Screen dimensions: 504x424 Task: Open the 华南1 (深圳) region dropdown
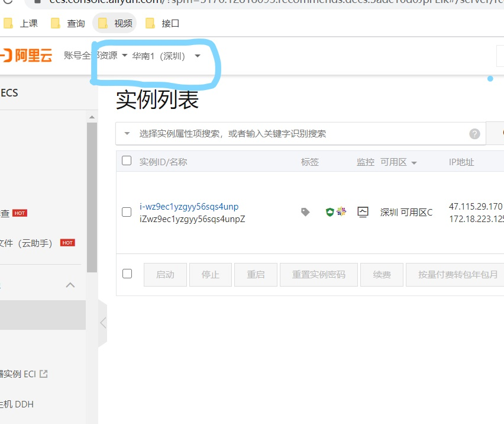click(x=166, y=56)
